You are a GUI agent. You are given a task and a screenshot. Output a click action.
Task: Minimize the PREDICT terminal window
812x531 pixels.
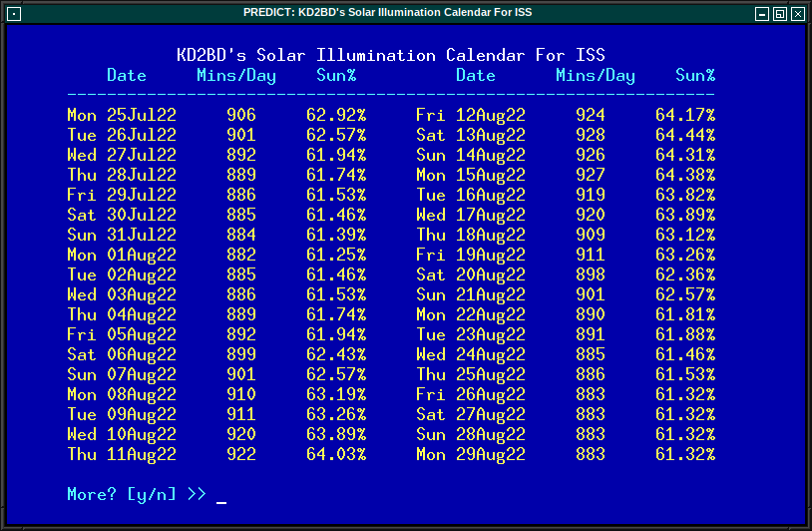coord(762,14)
